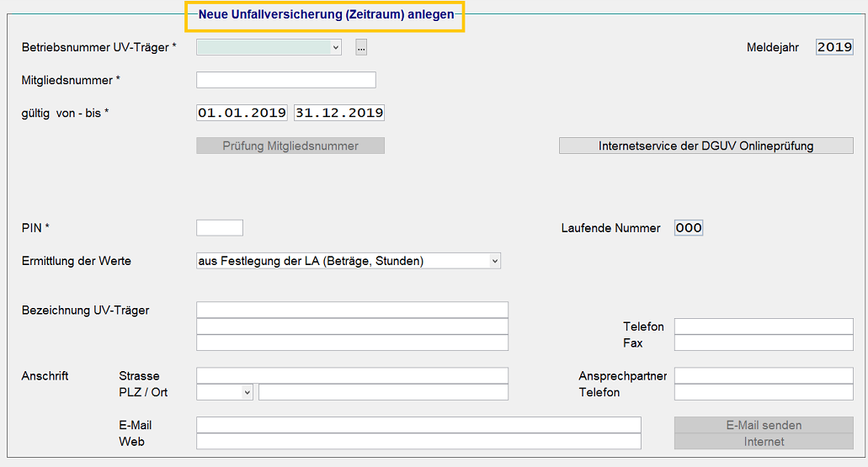Click the ellipsis browse button beside Betriebsnummer
This screenshot has height=467, width=868.
click(361, 48)
